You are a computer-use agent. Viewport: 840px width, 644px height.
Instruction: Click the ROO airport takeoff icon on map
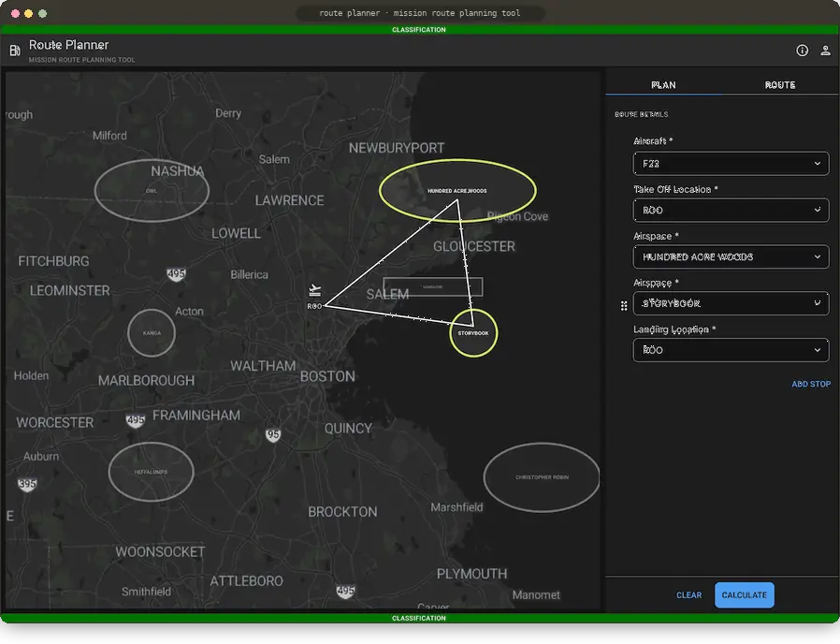click(315, 290)
